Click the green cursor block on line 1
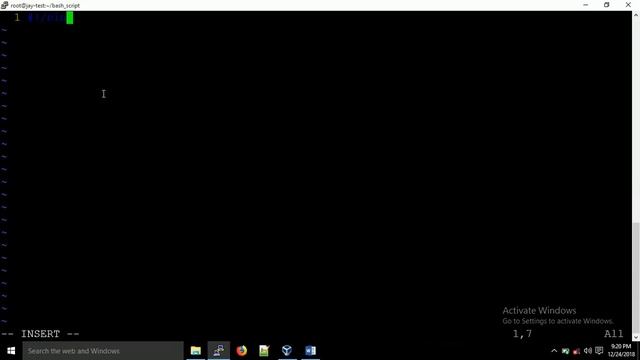The width and height of the screenshot is (640, 360). pos(70,18)
